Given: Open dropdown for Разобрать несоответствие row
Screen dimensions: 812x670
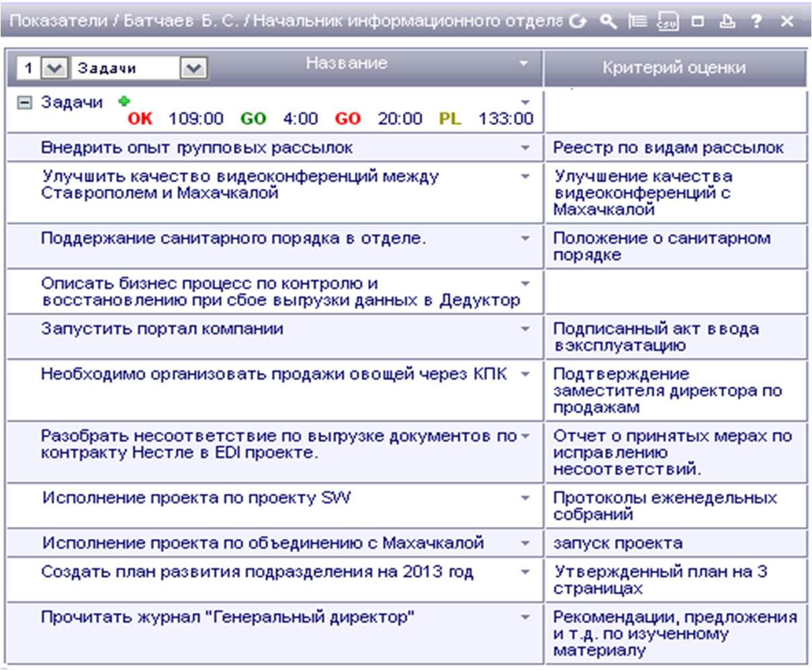Looking at the screenshot, I should [x=526, y=436].
